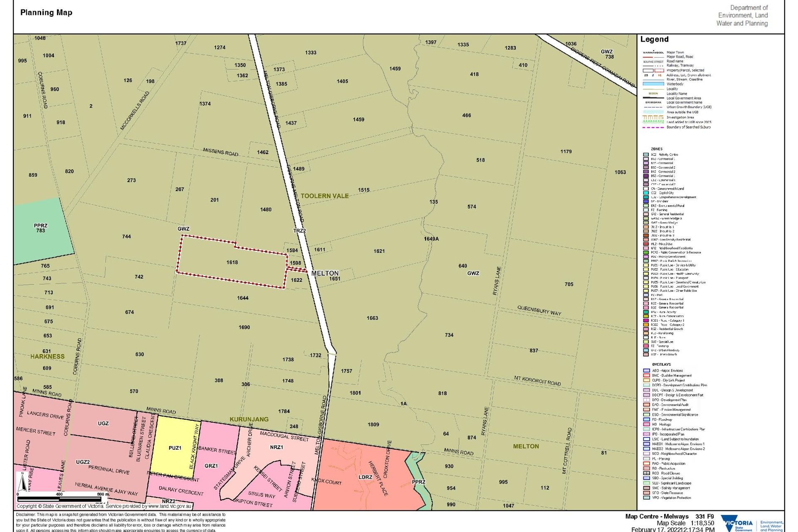
Task: Click the www.land.vic.gov.au copyright link
Action: [169, 506]
